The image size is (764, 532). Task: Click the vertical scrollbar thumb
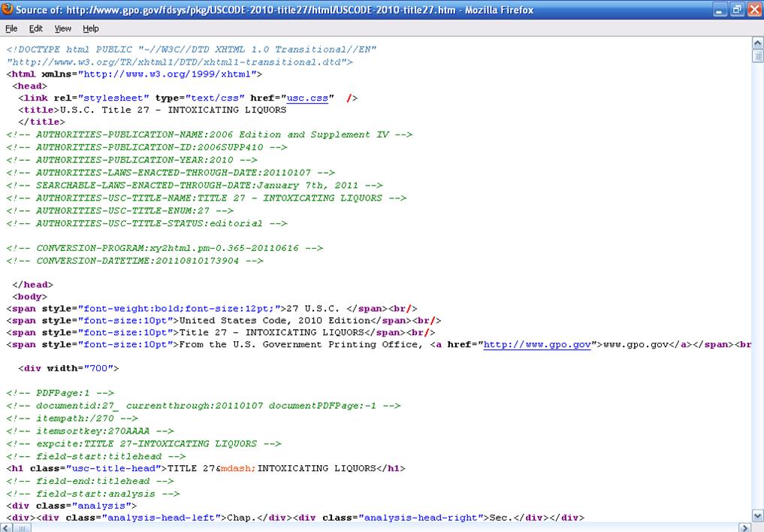click(757, 56)
